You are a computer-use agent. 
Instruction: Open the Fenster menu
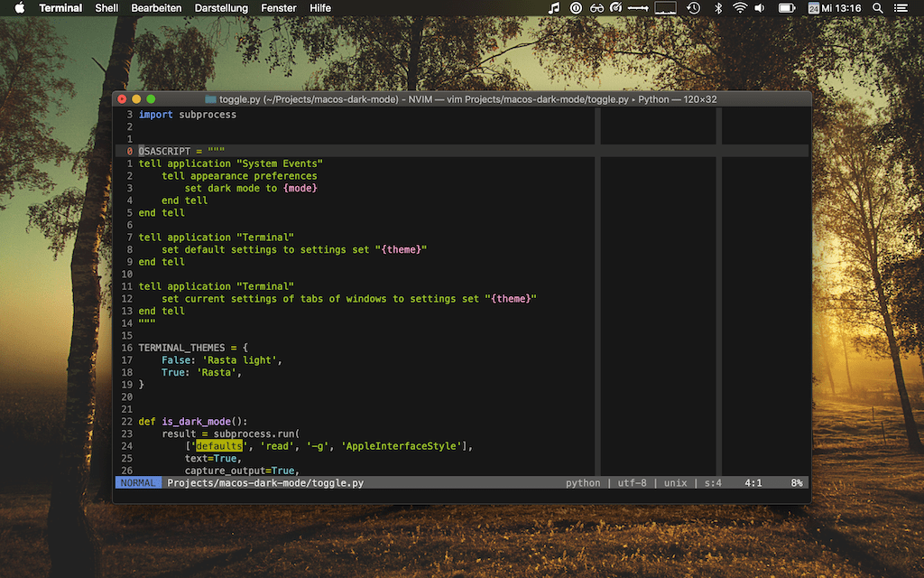click(x=279, y=7)
